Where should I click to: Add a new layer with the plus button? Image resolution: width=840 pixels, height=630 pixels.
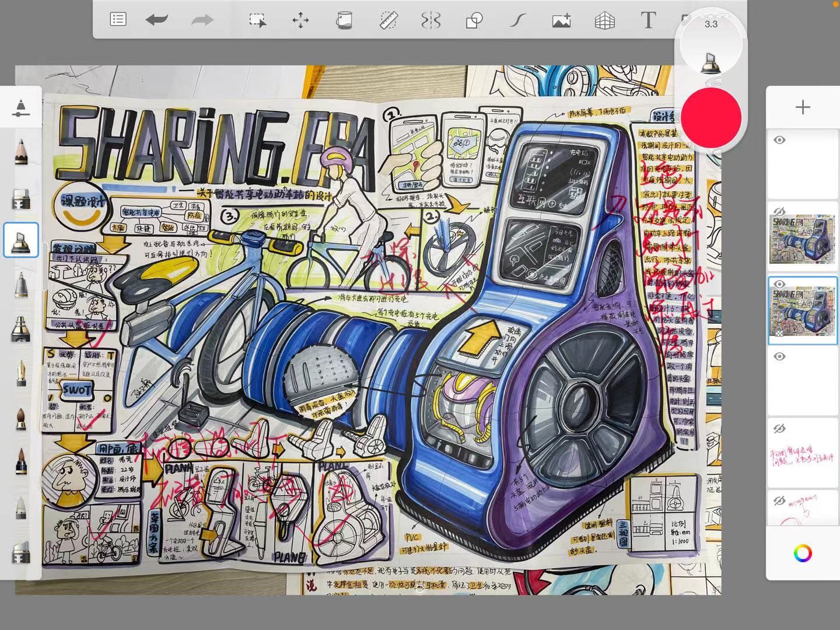[803, 107]
